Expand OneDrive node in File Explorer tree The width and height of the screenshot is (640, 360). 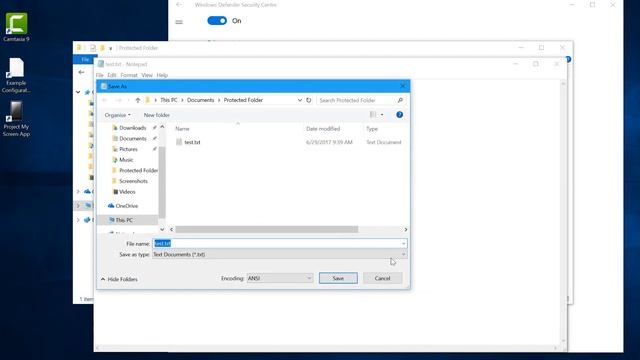78,191
